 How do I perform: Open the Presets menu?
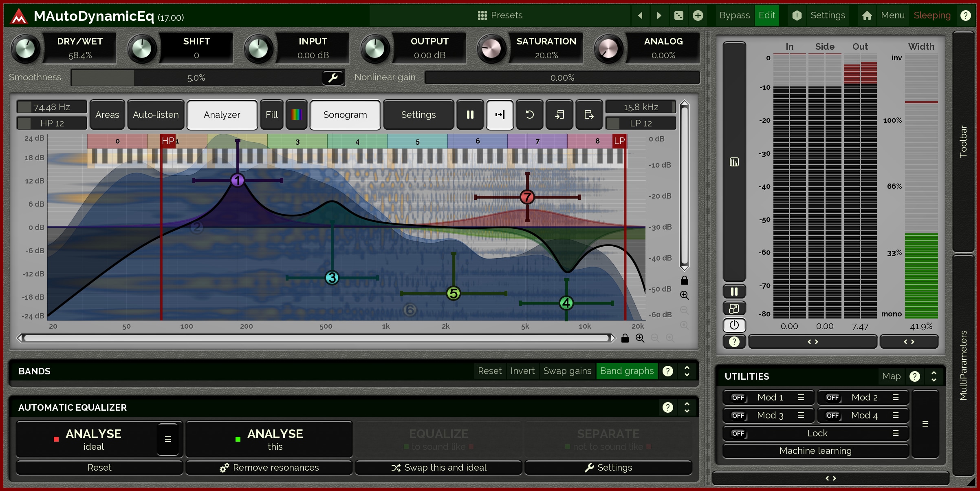point(500,15)
